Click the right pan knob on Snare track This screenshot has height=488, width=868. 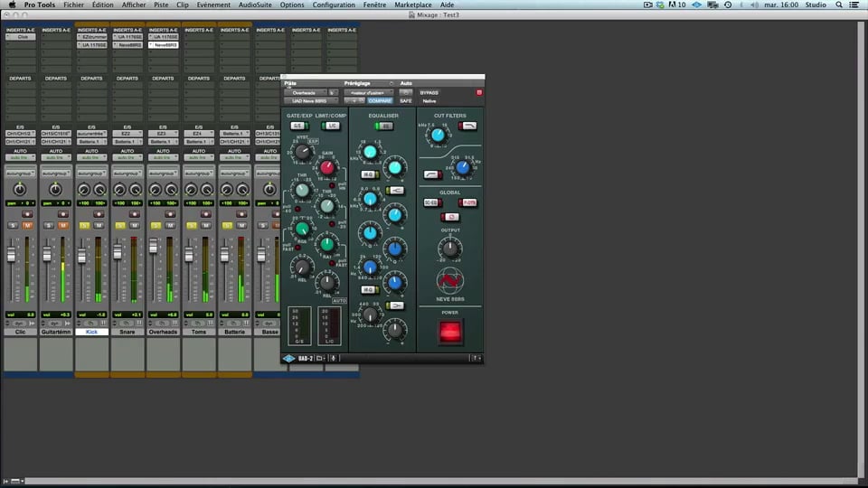pos(135,190)
